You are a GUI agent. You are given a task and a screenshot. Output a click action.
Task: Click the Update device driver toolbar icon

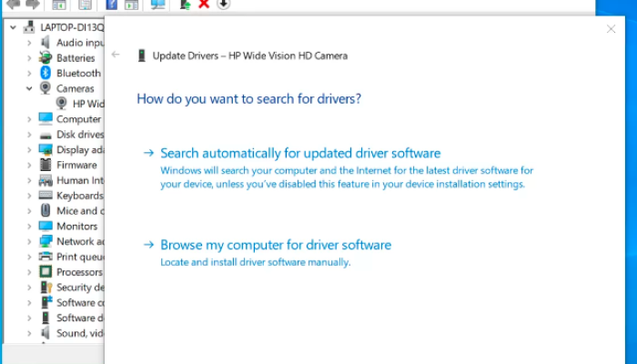(x=185, y=5)
